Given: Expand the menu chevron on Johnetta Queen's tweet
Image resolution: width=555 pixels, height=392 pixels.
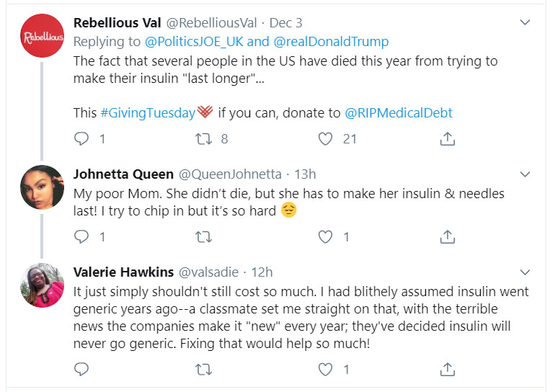Looking at the screenshot, I should coord(525,174).
